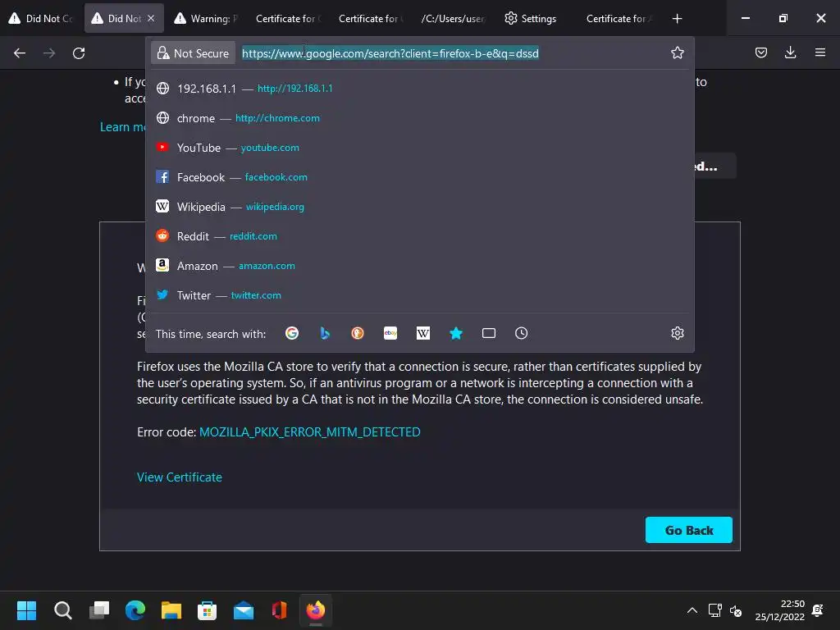The width and height of the screenshot is (840, 630).
Task: Open network status in system tray
Action: pos(714,610)
